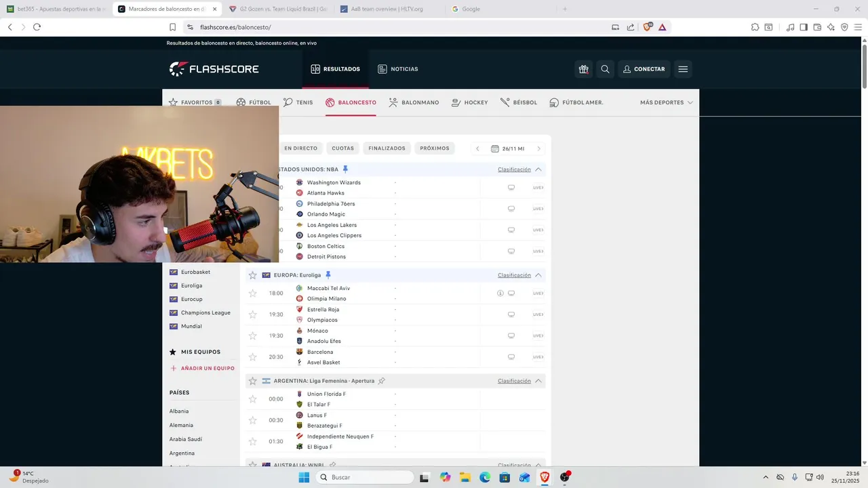The image size is (868, 488).
Task: Expand the MÁS DEPORTES dropdown
Action: 667,102
